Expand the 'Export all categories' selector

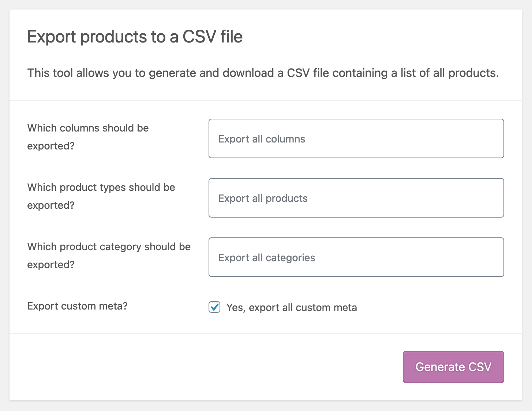coord(356,257)
